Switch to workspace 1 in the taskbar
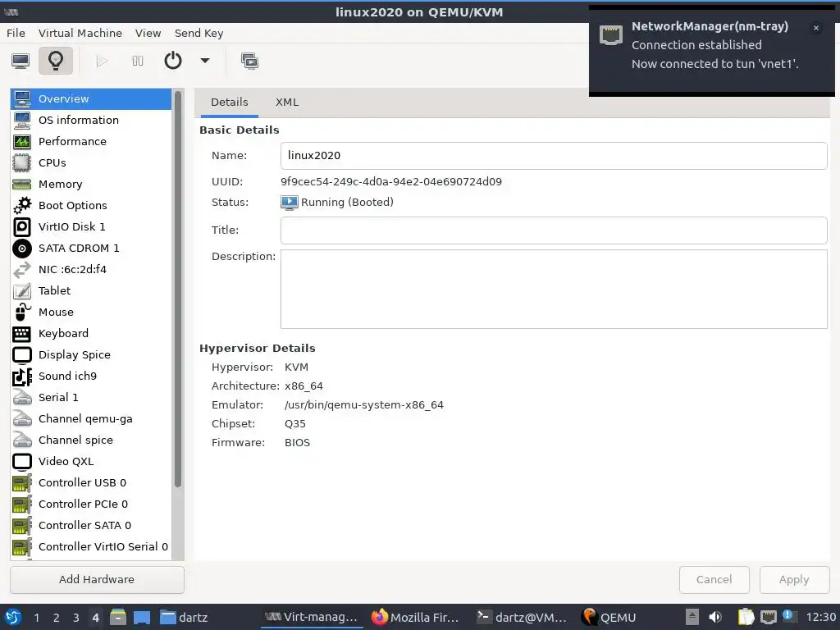840x630 pixels. pyautogui.click(x=36, y=618)
